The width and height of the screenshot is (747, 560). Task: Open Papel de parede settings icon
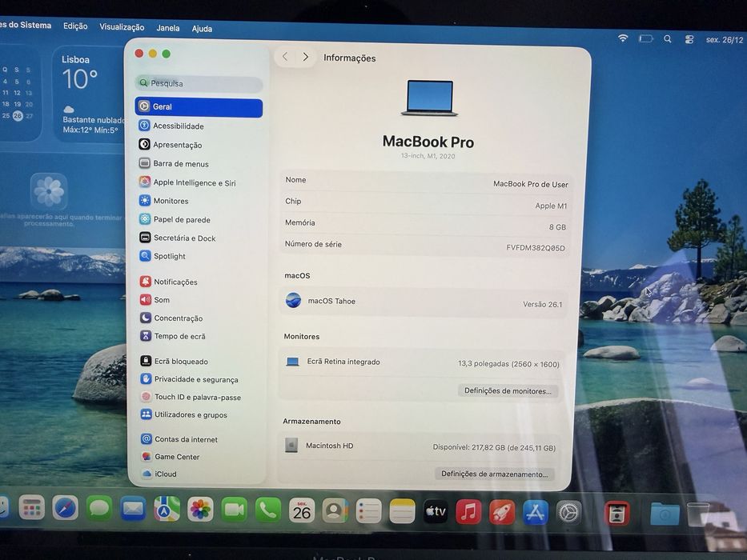[145, 218]
